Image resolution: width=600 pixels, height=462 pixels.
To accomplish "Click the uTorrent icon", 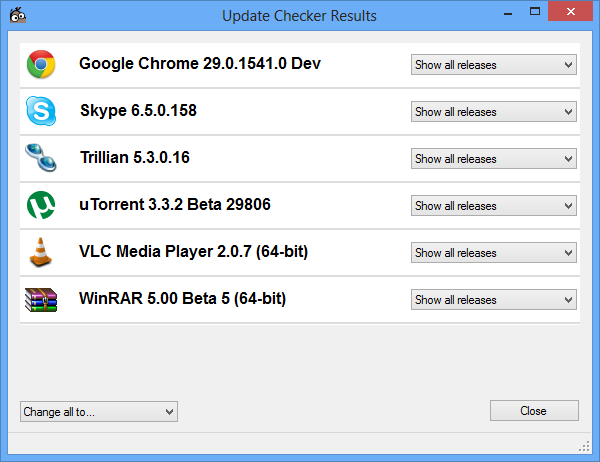I will tap(40, 206).
